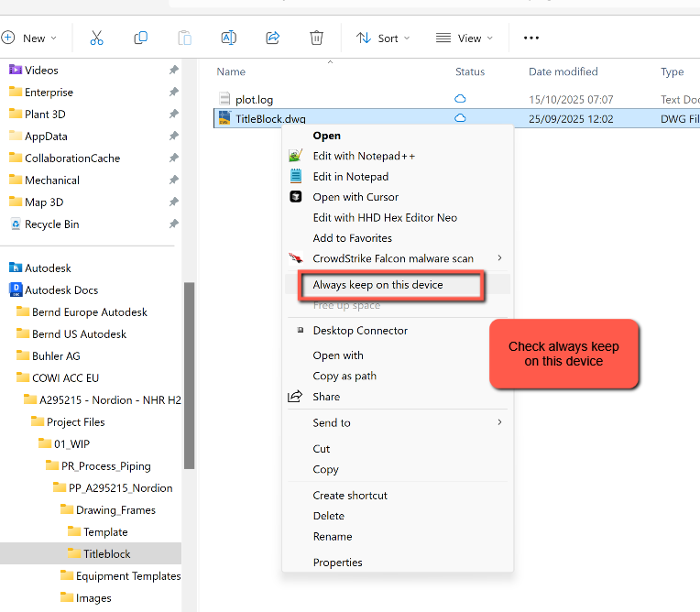
Task: Open Recycle Bin in navigation pane
Action: (51, 224)
